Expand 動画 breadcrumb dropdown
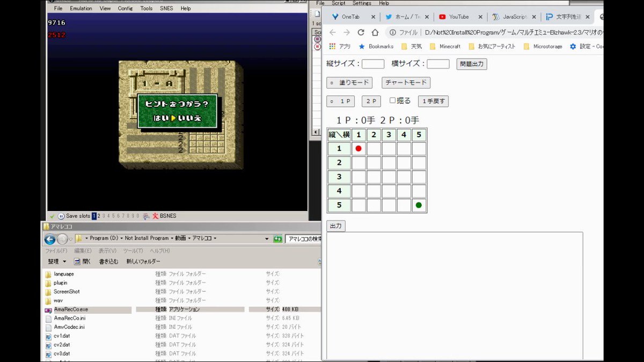Image resolution: width=644 pixels, height=362 pixels. tap(189, 238)
